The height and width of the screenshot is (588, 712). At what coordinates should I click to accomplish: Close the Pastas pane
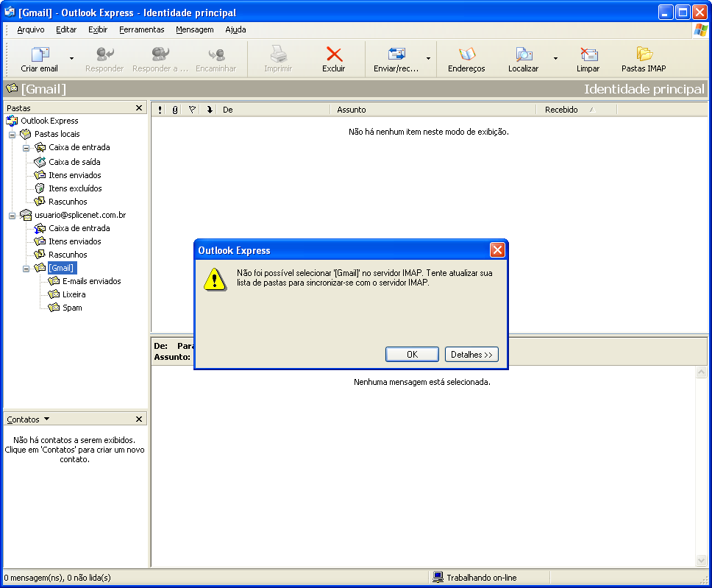139,107
